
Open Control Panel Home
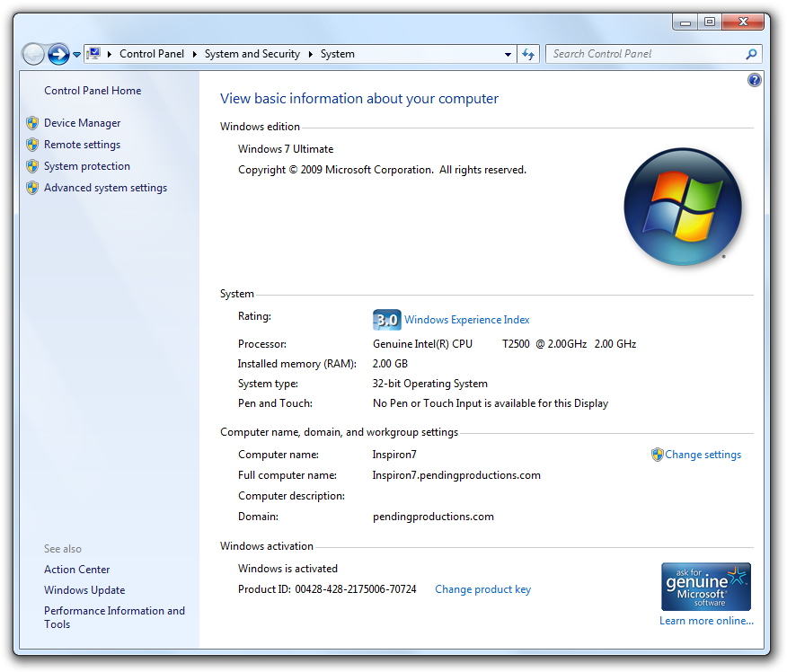93,91
